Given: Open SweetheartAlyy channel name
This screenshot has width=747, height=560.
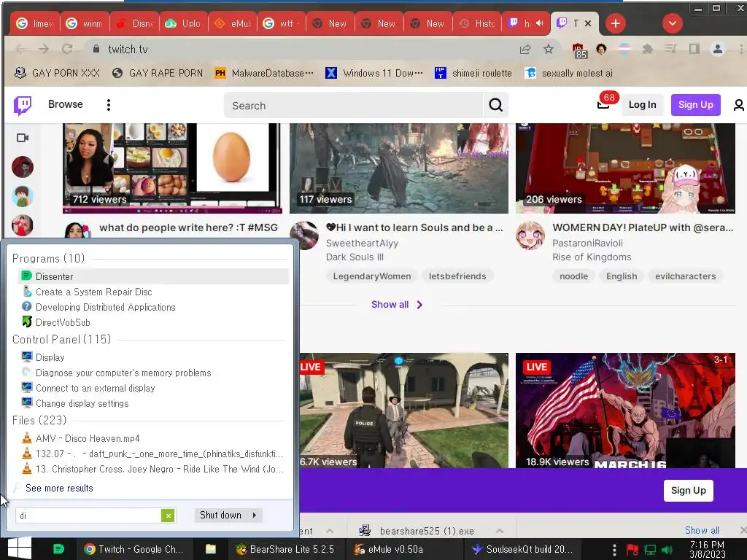Looking at the screenshot, I should [362, 243].
